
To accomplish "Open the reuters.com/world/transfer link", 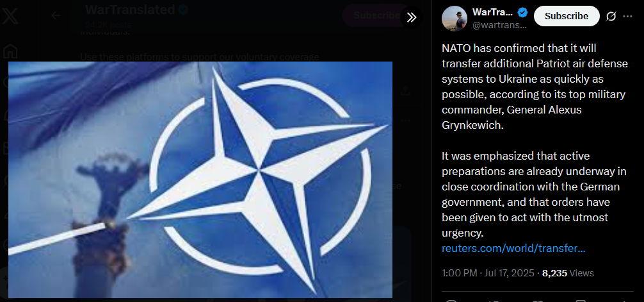I will point(513,249).
